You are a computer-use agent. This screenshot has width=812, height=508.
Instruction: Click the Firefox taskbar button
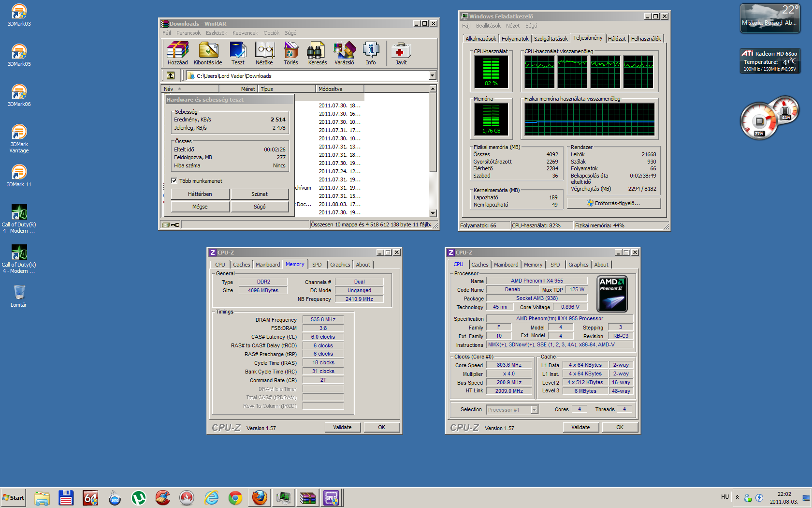(260, 497)
